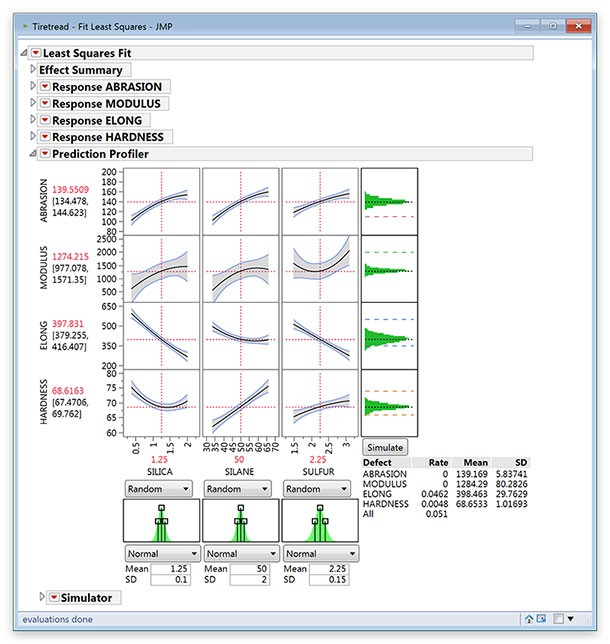Open the Response ABRASION red triangle menu

(x=44, y=87)
